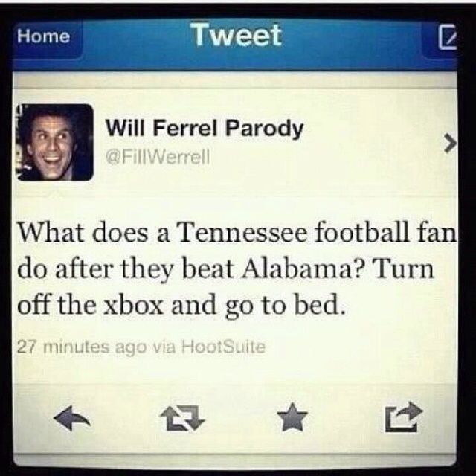Tap the word Tennessee in the tweet
Image resolution: width=476 pixels, height=476 pixels.
pos(243,234)
